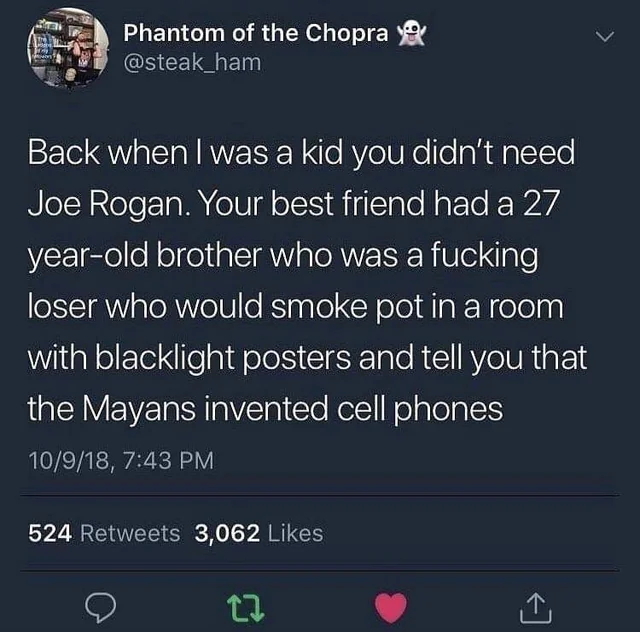Tap the green retweet arrows icon
The image size is (640, 632).
click(x=245, y=608)
